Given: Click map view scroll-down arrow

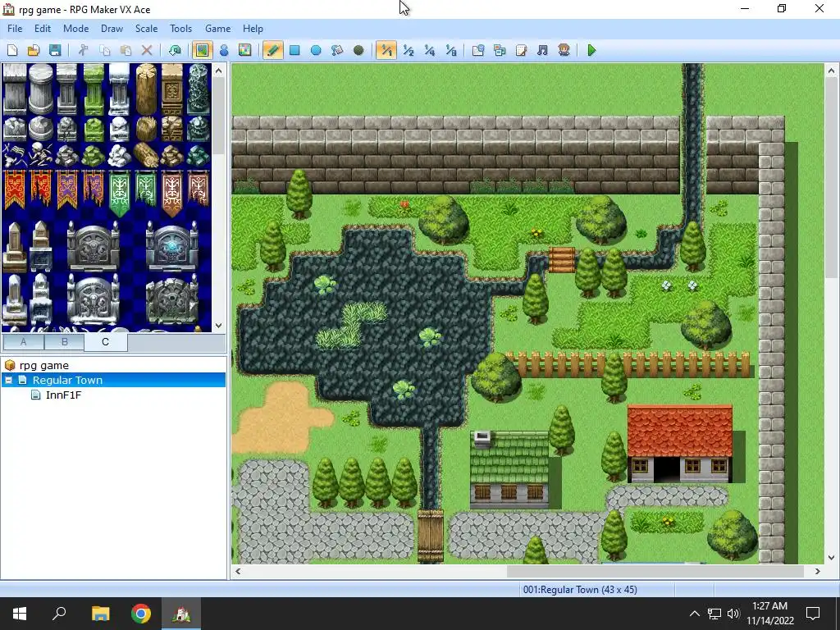Looking at the screenshot, I should pos(832,558).
